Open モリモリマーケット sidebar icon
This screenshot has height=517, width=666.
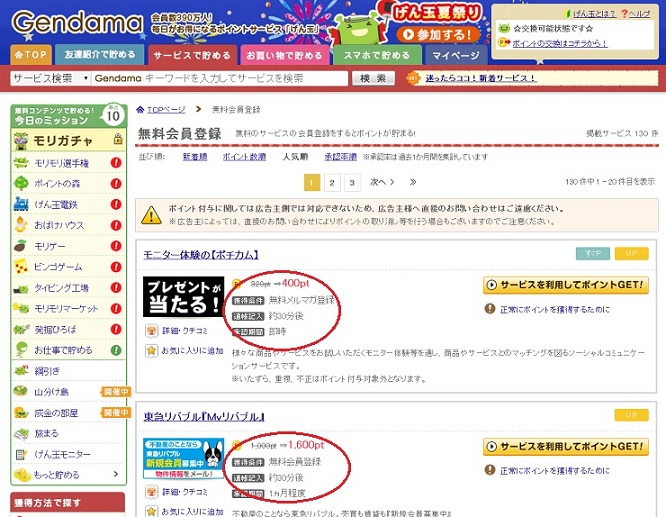tap(20, 308)
